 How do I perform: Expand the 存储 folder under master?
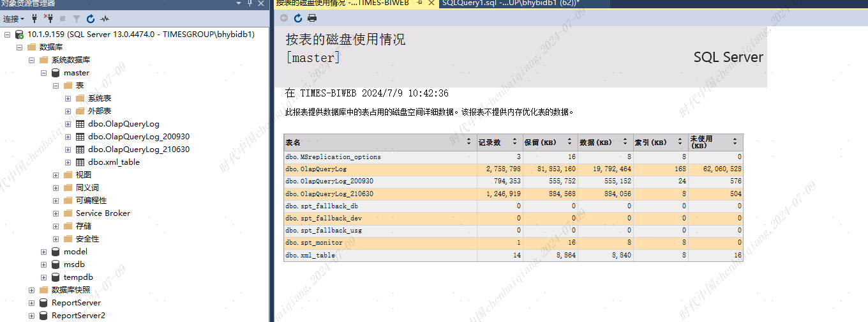click(56, 226)
